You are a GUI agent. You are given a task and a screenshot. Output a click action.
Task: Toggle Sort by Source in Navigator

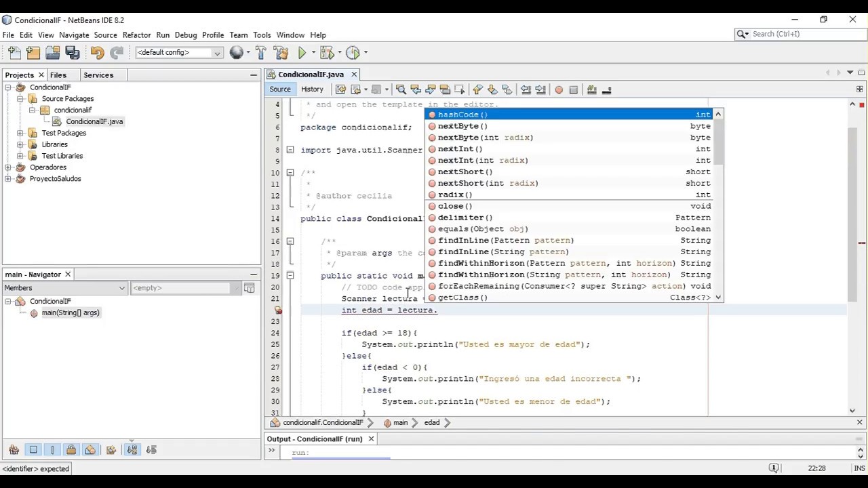[x=151, y=450]
